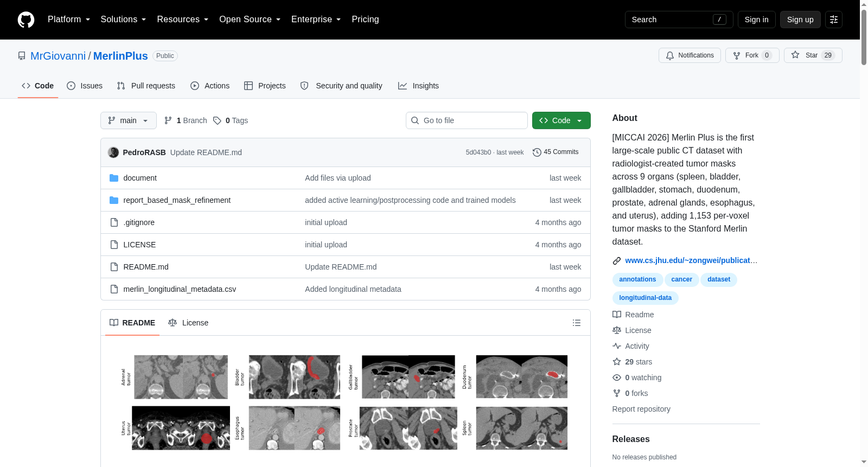The width and height of the screenshot is (868, 467).
Task: Switch to the Issues tab
Action: 85,86
